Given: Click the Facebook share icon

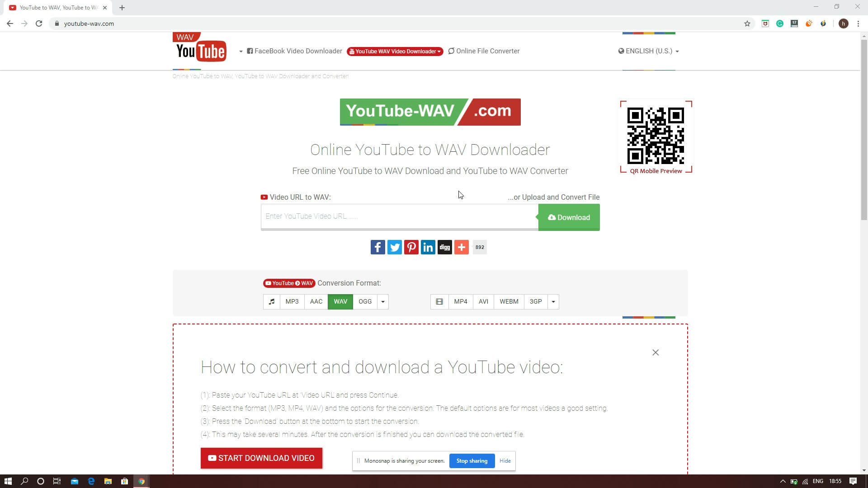Looking at the screenshot, I should (x=378, y=247).
